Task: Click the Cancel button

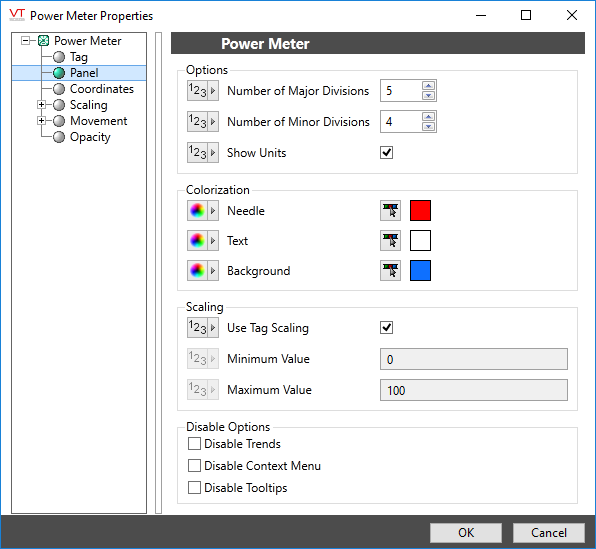Action: (549, 533)
